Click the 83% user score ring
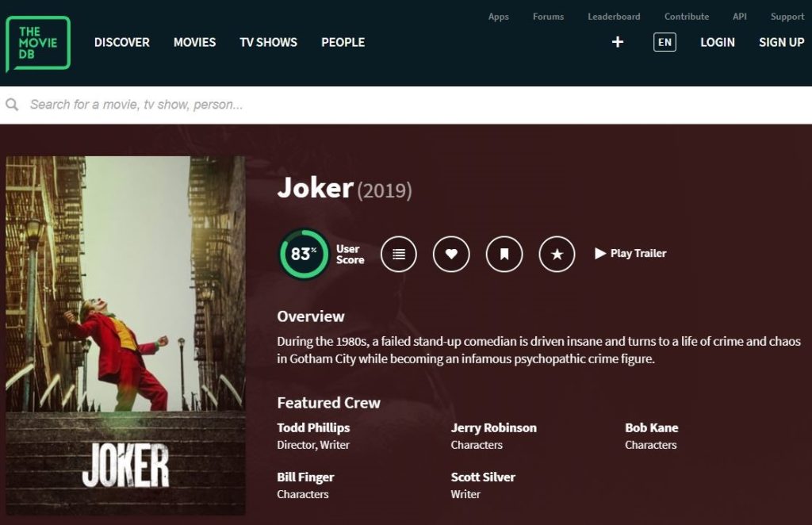Viewport: 812px width, 525px height. [x=304, y=254]
